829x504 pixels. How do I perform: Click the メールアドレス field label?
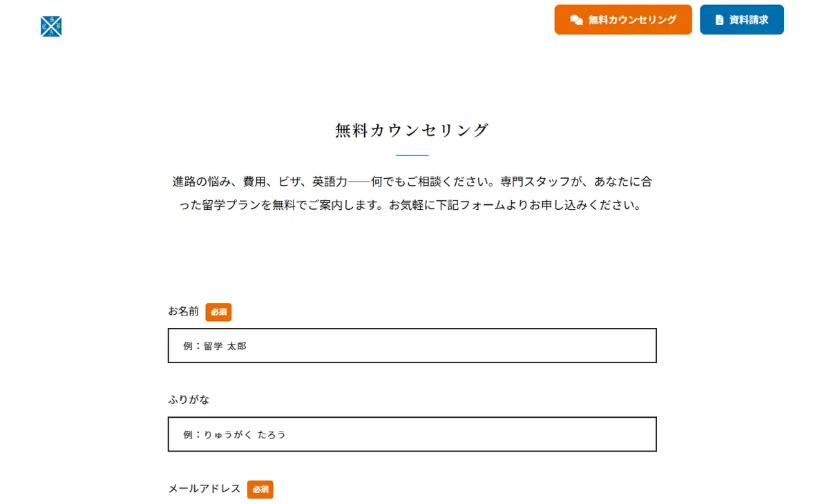point(204,489)
